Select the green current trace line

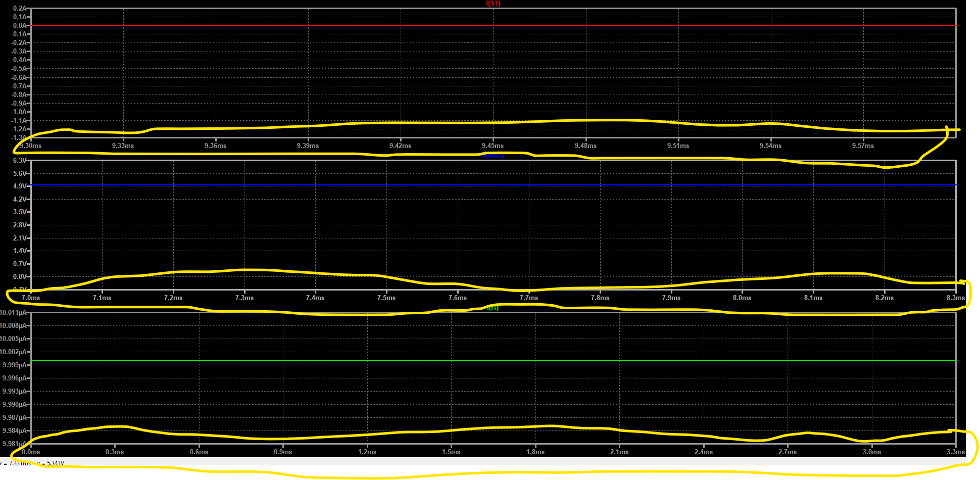click(493, 360)
